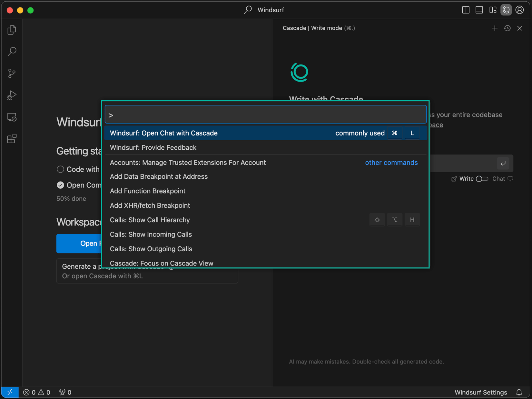The image size is (532, 399).
Task: Select Accounts: Manage Trusted Extensions For Account
Action: click(x=266, y=162)
